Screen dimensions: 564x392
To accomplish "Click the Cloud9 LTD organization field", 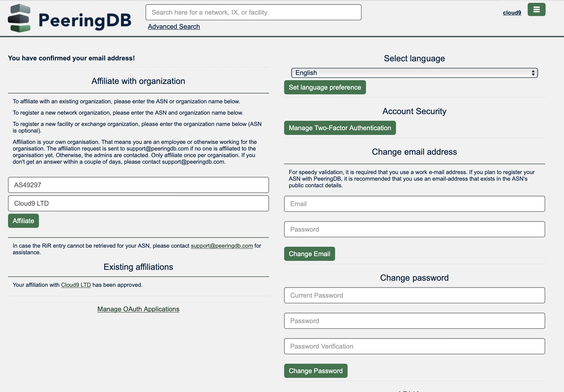I will point(138,203).
